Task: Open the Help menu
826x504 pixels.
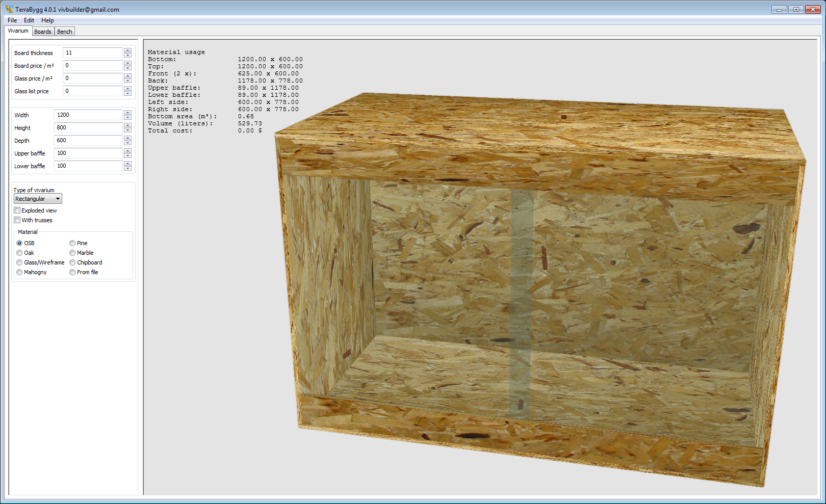Action: (47, 20)
